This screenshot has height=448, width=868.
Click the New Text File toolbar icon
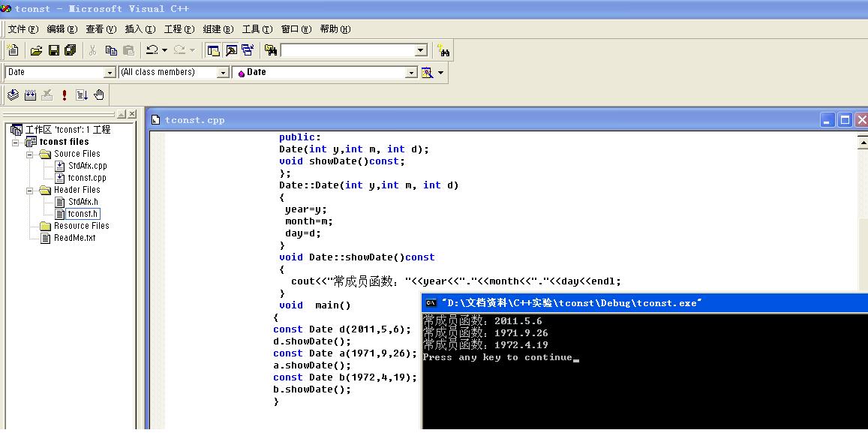13,50
